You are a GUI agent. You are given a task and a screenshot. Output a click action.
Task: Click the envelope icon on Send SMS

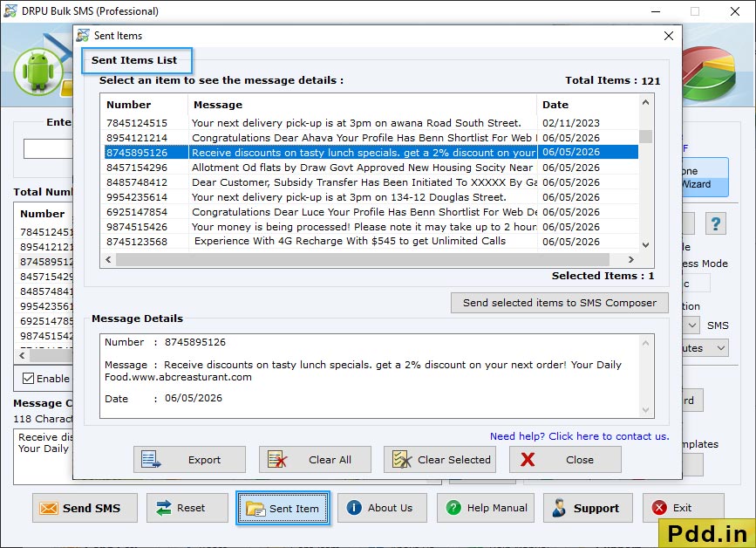(49, 508)
